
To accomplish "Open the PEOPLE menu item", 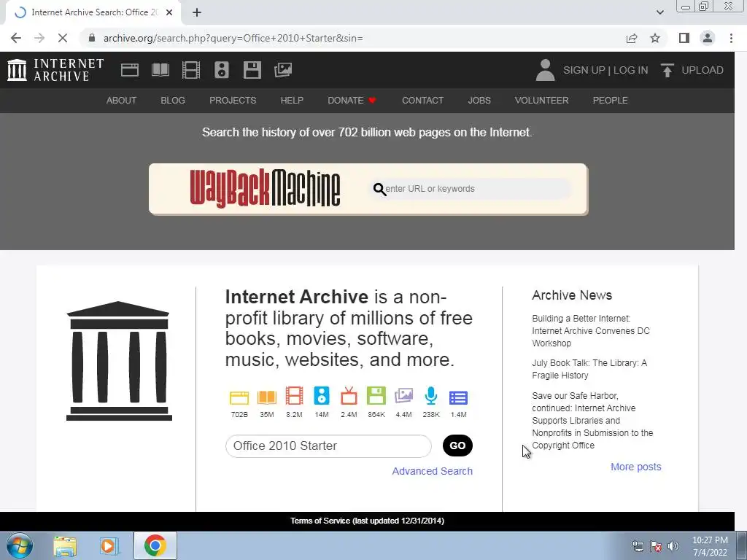I will pyautogui.click(x=611, y=101).
